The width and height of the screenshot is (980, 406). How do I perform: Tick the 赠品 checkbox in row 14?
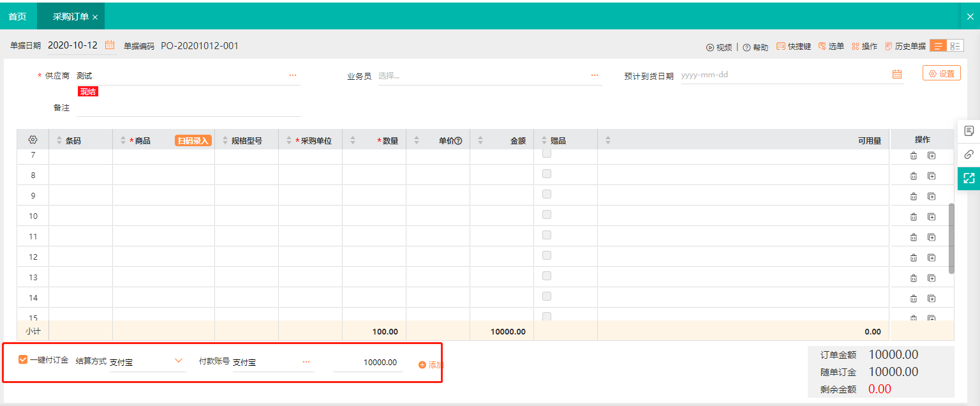click(x=547, y=296)
